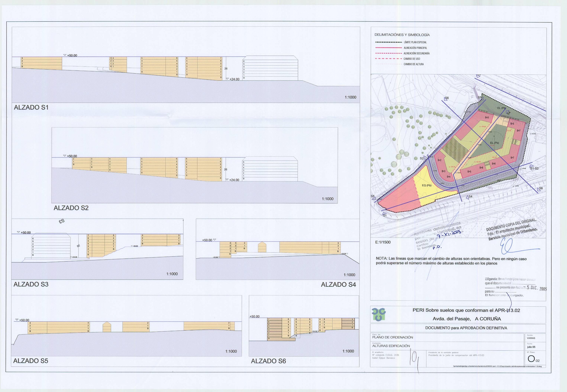Click "Presidente de la junta de compensacion" text

coord(456,355)
